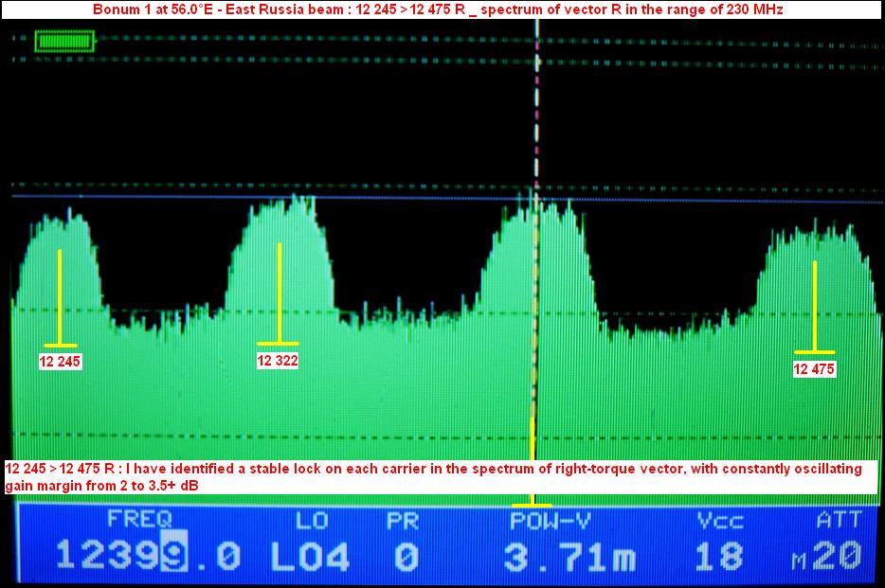Click the green battery indicator icon
Screen dimensions: 885x588
[x=64, y=42]
